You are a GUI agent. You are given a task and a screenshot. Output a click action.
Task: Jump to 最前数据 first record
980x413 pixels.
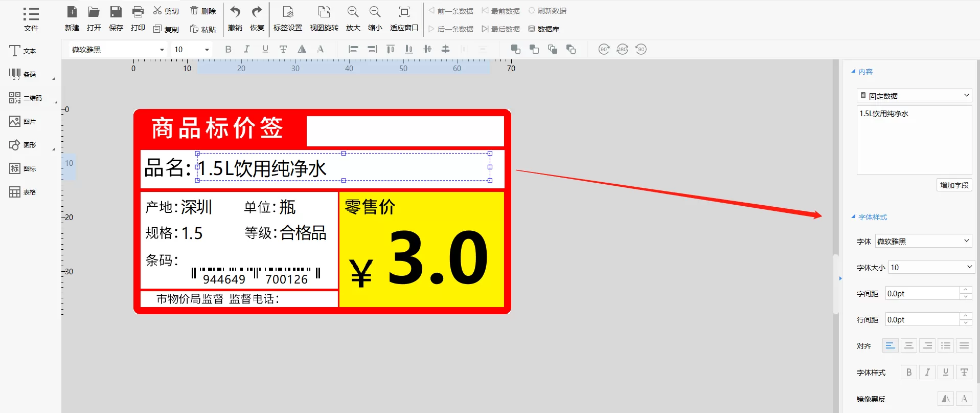pos(501,11)
